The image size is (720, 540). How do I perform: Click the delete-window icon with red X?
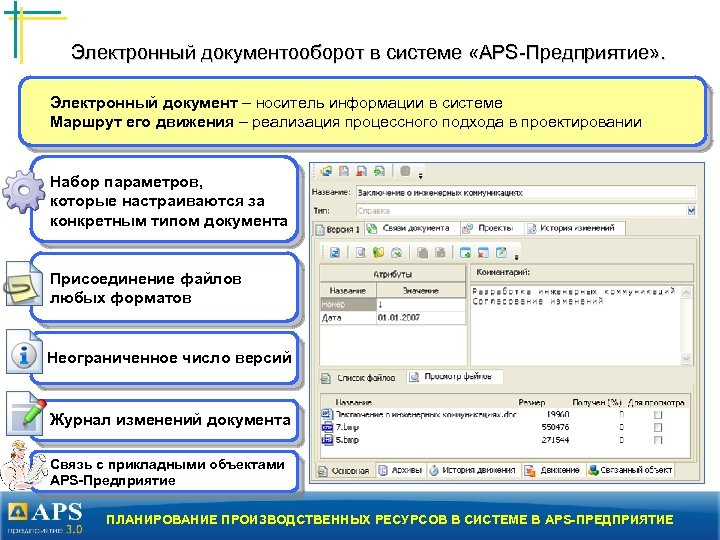point(483,252)
